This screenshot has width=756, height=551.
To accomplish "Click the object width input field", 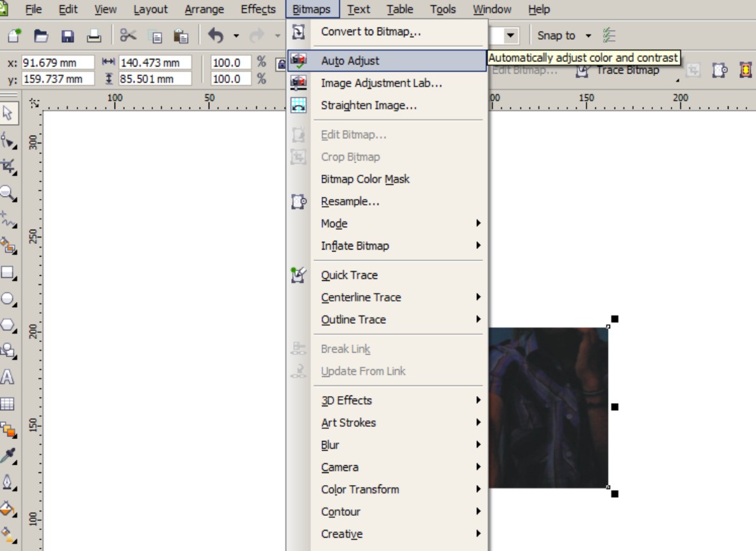I will click(155, 63).
